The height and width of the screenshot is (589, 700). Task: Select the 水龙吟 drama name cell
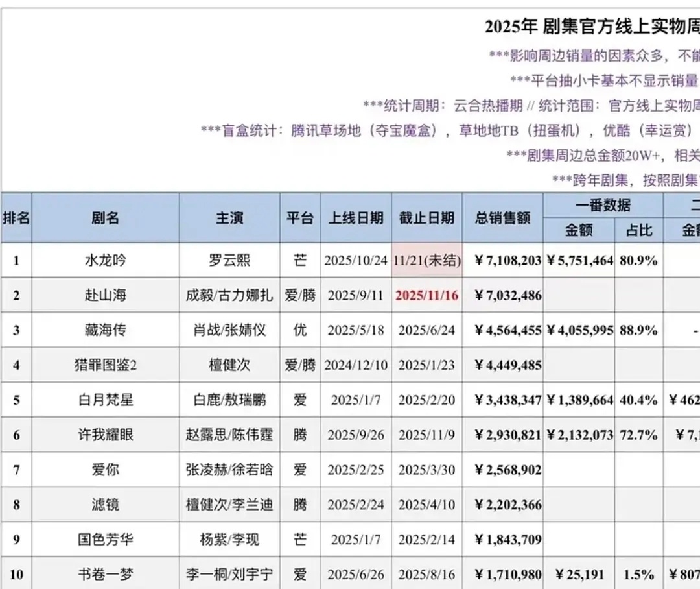106,260
